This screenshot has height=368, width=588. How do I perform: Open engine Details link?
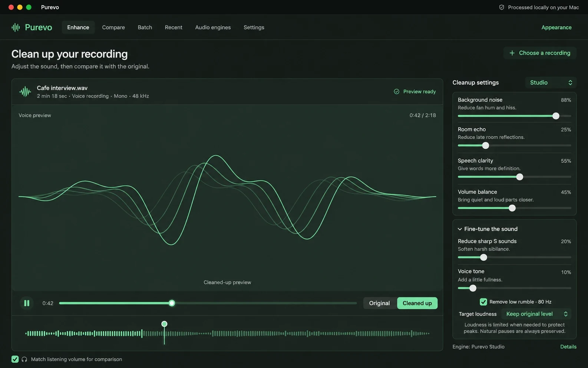coord(568,347)
